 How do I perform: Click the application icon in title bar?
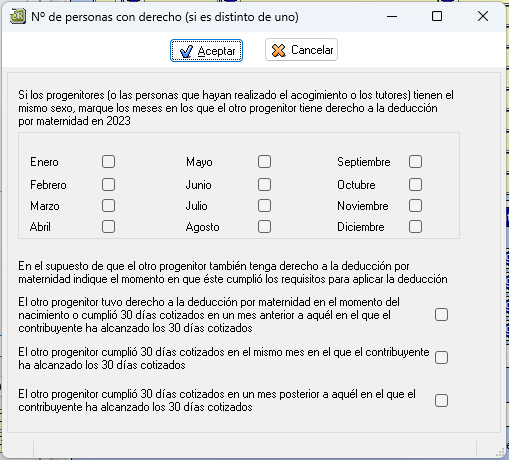[x=18, y=16]
